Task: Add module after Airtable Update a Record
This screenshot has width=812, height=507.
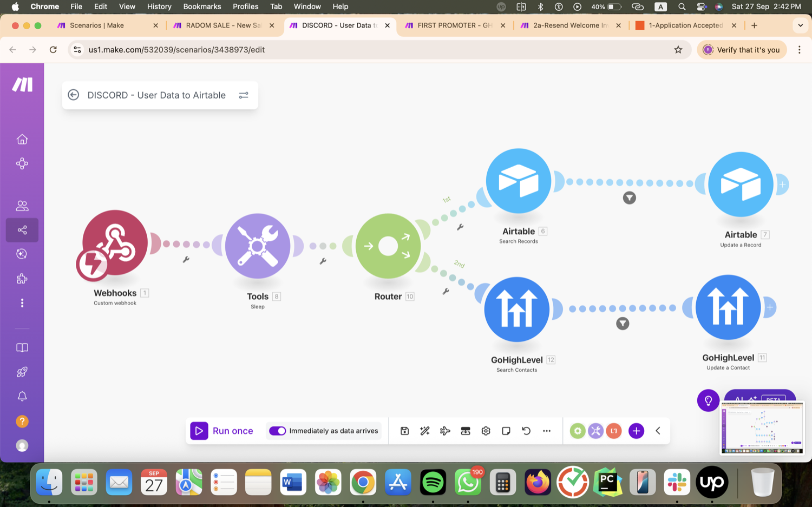Action: [x=783, y=185]
